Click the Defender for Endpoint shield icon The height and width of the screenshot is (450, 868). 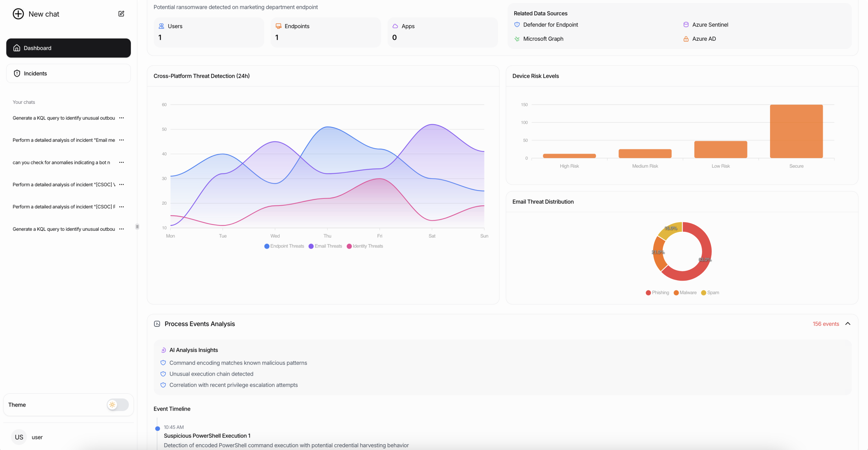[517, 25]
